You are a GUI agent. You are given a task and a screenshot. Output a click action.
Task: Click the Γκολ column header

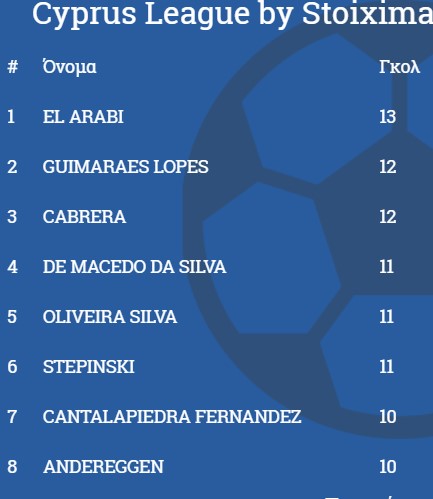point(399,67)
